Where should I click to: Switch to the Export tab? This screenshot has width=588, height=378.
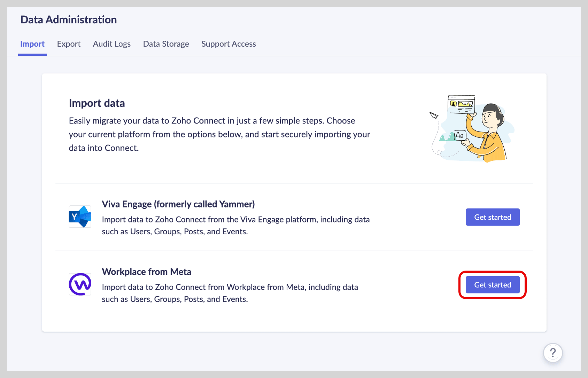point(69,44)
